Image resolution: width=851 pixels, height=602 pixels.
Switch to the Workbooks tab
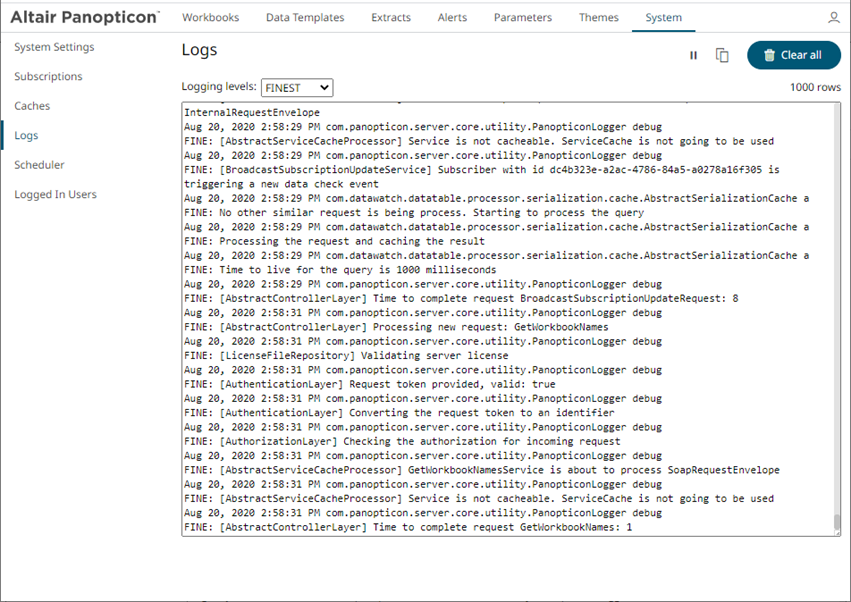point(210,18)
